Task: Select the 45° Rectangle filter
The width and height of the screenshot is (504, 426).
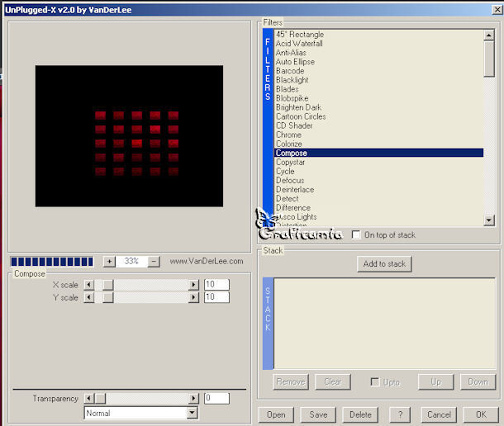Action: pos(378,35)
